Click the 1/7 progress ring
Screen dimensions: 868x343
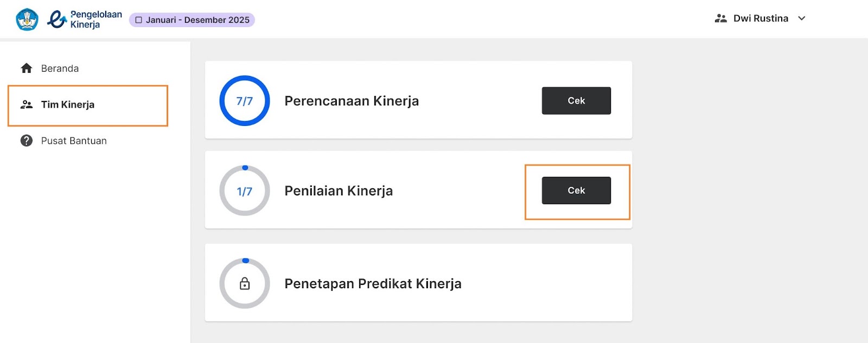pyautogui.click(x=245, y=190)
